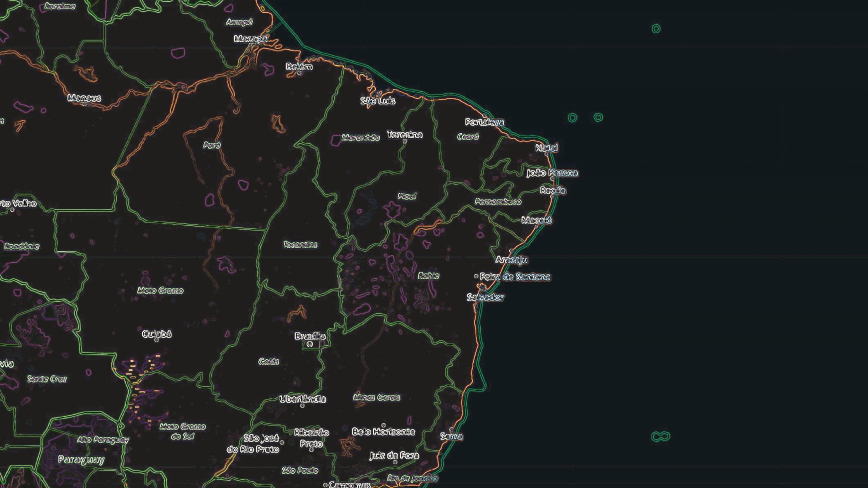Click the Mato Grosso state label
The image size is (868, 488).
coord(160,290)
